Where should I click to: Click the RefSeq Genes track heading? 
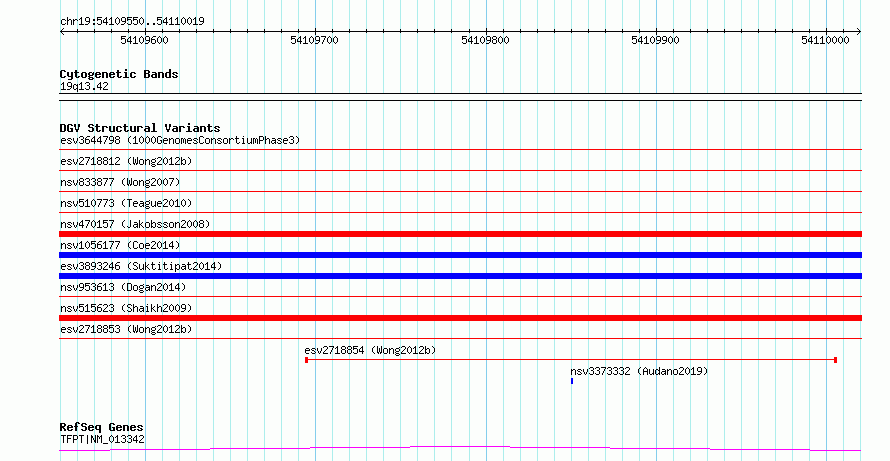click(102, 428)
